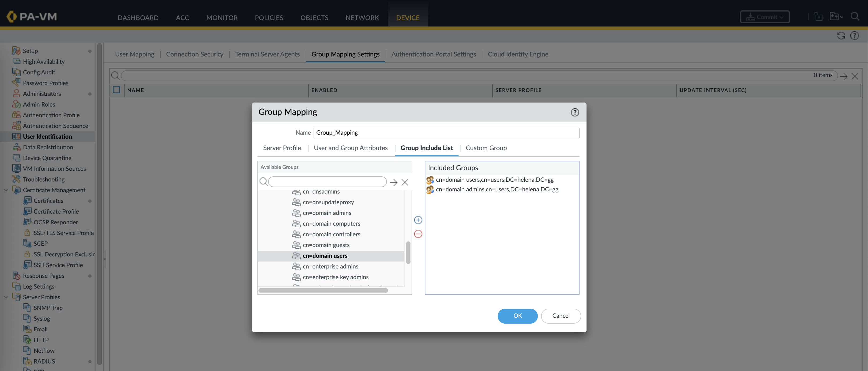Image resolution: width=868 pixels, height=371 pixels.
Task: Tick the select-all checkbox beside NAME
Action: 117,90
